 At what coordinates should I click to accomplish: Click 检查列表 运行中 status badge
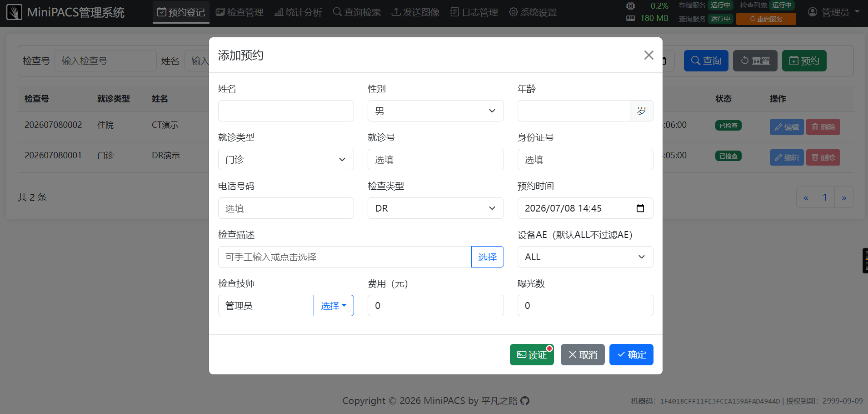782,5
